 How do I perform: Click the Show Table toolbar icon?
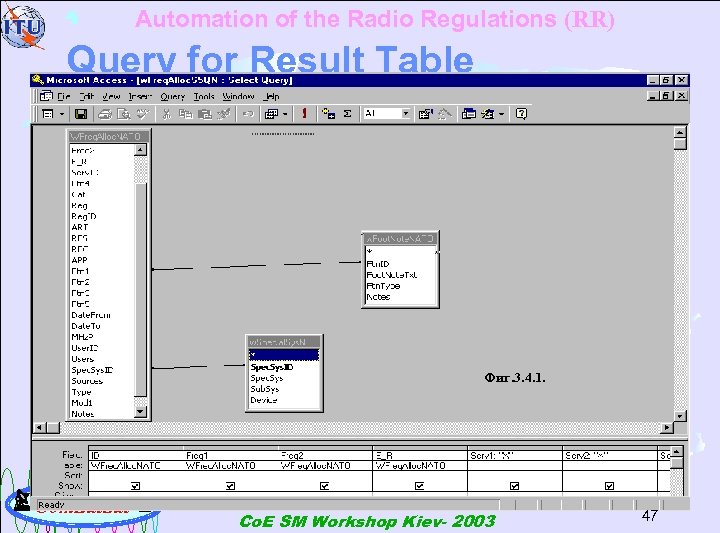pyautogui.click(x=328, y=113)
